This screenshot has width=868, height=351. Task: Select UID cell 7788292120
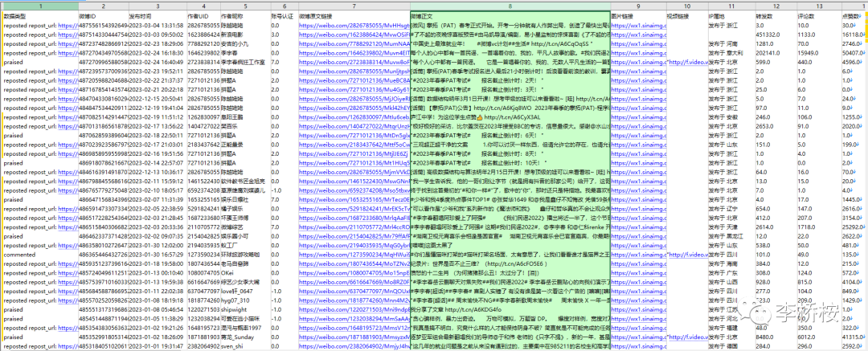(203, 43)
